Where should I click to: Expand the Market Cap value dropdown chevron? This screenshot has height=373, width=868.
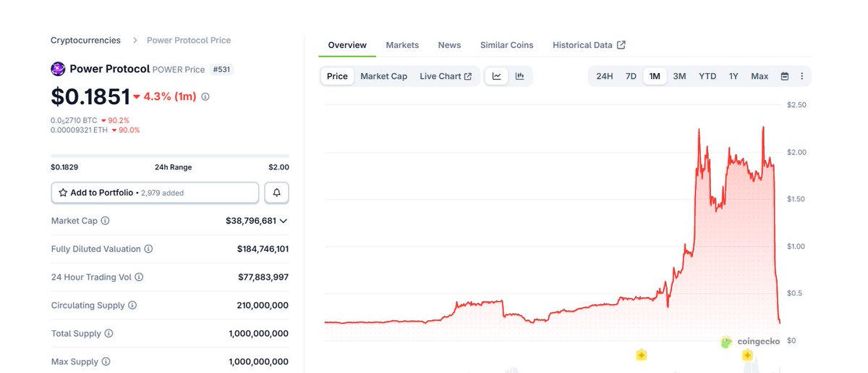[x=283, y=220]
